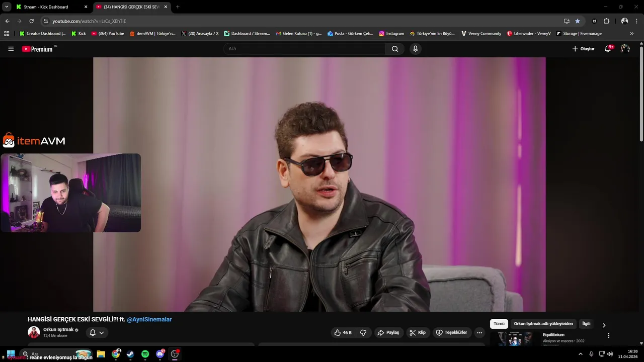
Task: Open Storage | Fivemanage bookmark
Action: (579, 34)
